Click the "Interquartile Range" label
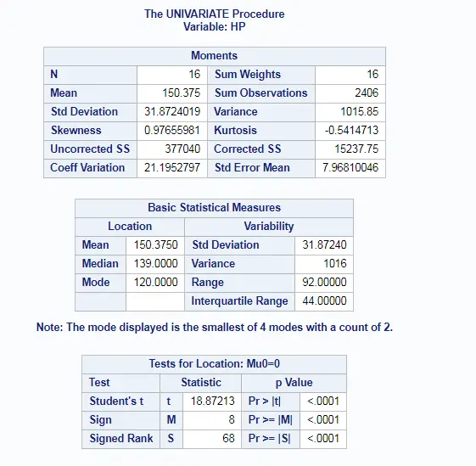The image size is (476, 466). pos(239,301)
